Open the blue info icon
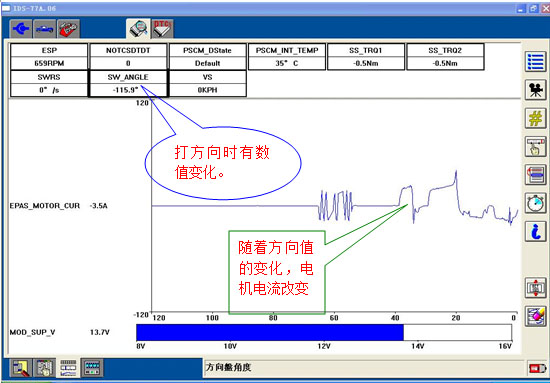 535,231
